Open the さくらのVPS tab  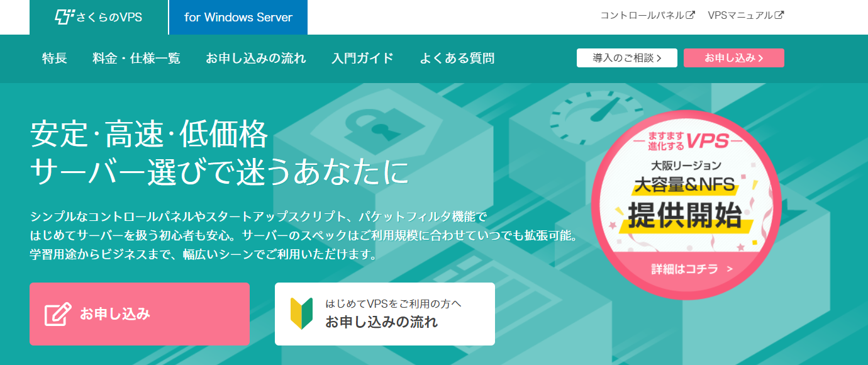click(99, 17)
